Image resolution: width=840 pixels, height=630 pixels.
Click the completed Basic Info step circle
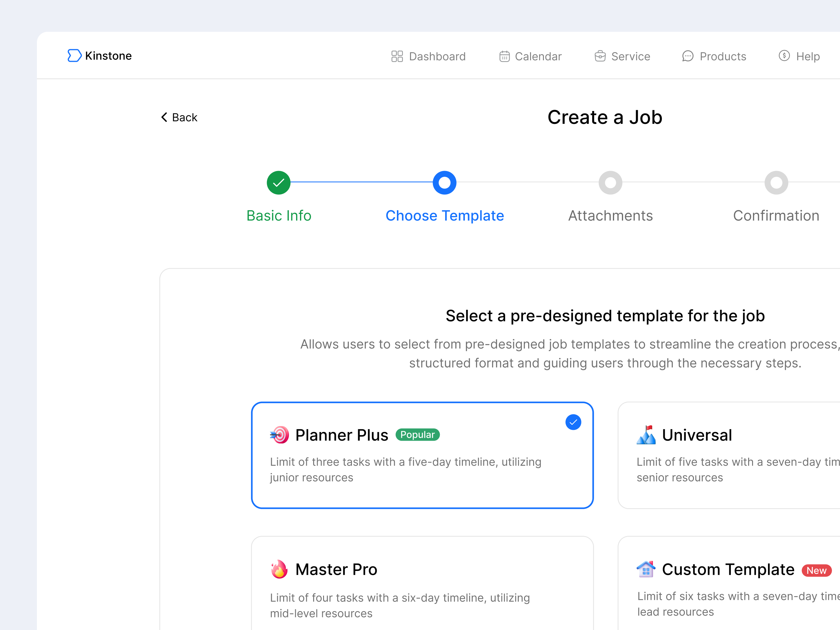coord(278,183)
